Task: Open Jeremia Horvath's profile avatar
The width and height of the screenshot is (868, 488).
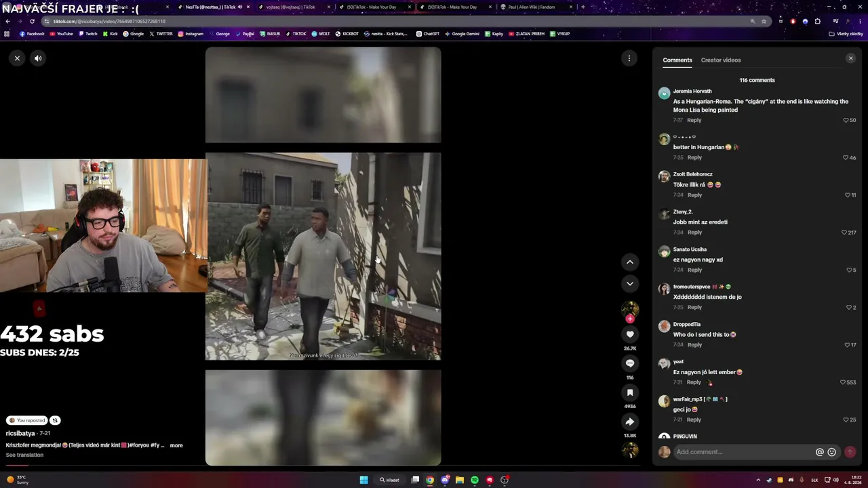Action: [665, 93]
